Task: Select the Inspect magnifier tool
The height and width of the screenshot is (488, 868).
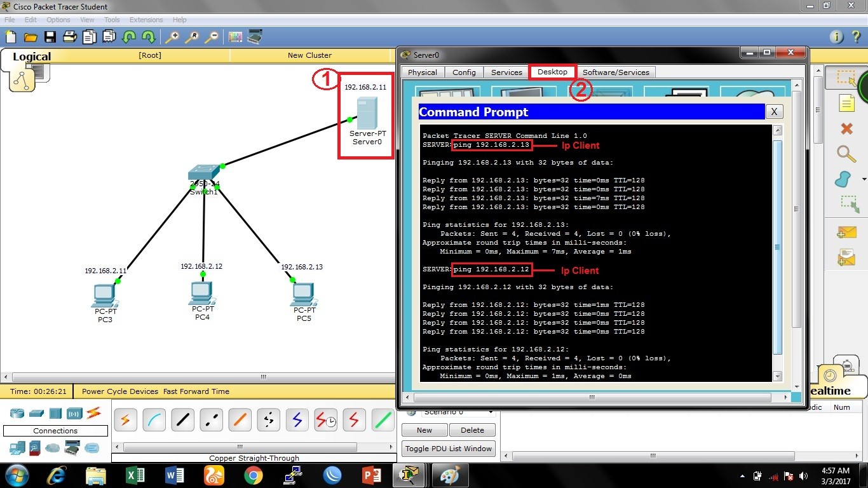Action: pos(846,154)
